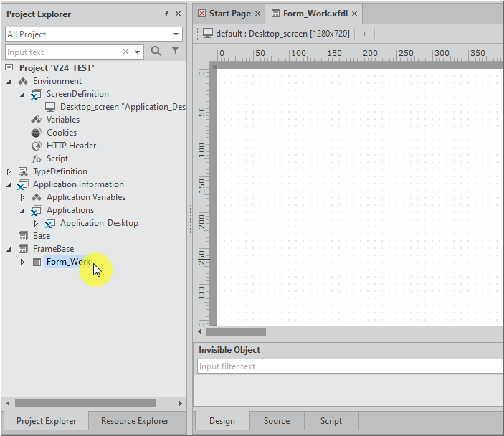This screenshot has height=436, width=504.
Task: Open the Resource Explorer tab
Action: 135,421
